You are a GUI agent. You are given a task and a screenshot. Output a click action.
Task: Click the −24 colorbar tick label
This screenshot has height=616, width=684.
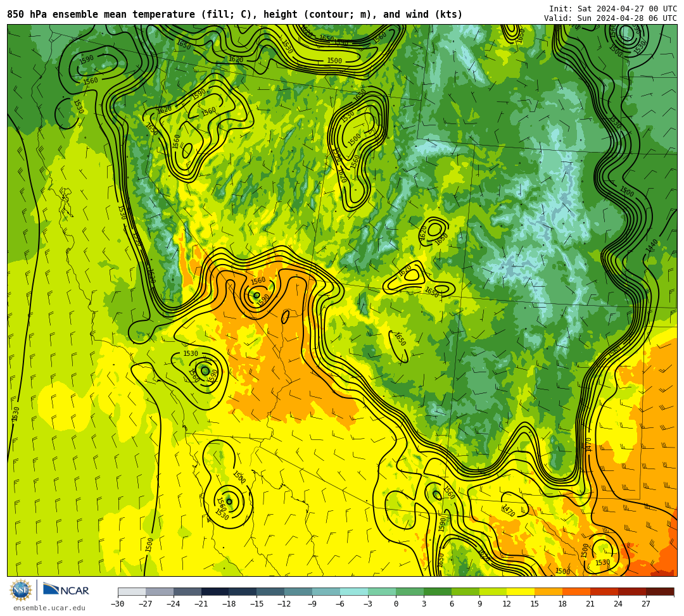(x=174, y=604)
